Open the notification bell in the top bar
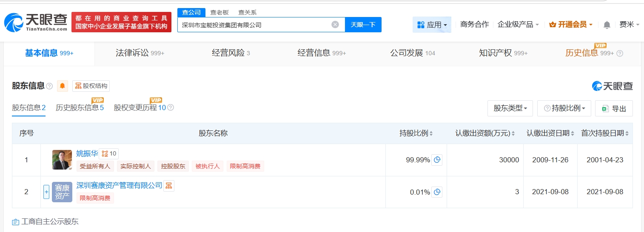The width and height of the screenshot is (644, 232). (x=607, y=25)
